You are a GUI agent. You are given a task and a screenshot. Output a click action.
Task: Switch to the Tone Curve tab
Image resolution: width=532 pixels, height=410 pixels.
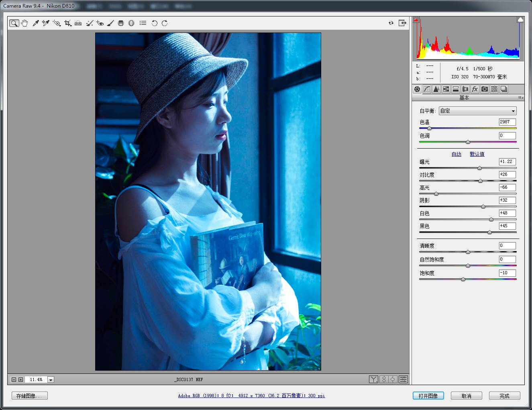click(427, 89)
